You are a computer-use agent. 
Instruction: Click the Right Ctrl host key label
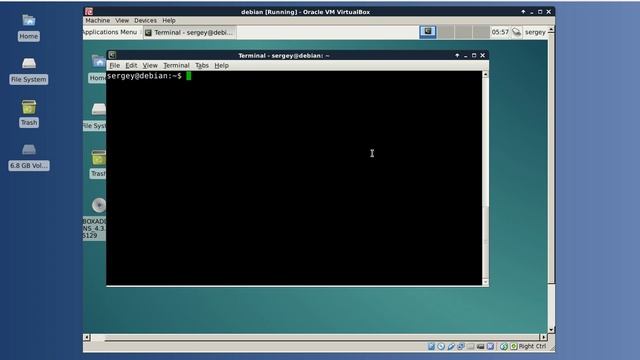532,346
